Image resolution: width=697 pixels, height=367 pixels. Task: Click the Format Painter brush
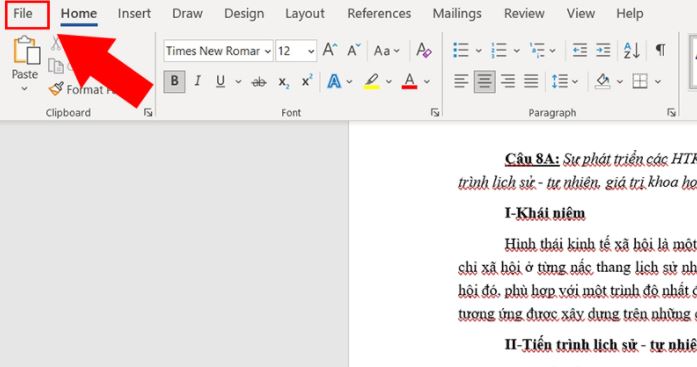[56, 89]
